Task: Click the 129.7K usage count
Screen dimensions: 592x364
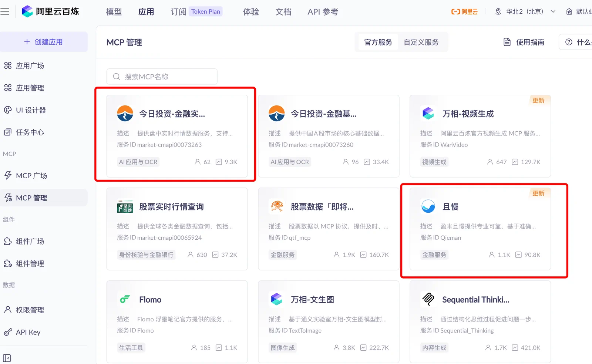Action: [x=531, y=162]
